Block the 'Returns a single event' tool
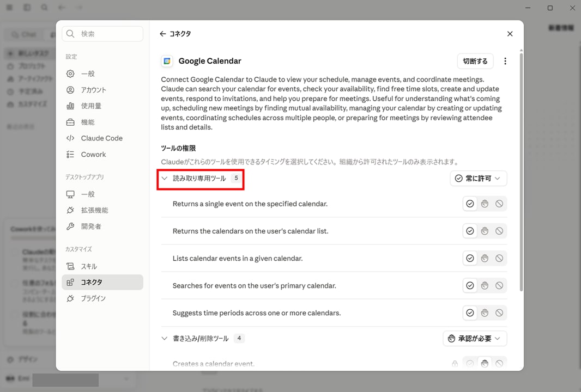 499,204
